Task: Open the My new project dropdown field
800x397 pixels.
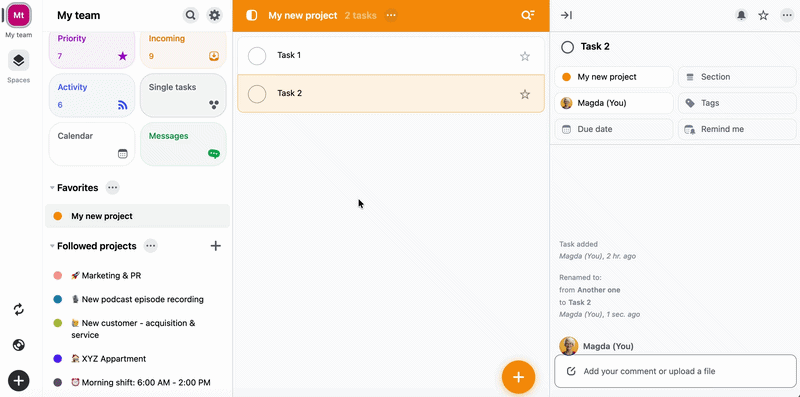Action: (614, 77)
